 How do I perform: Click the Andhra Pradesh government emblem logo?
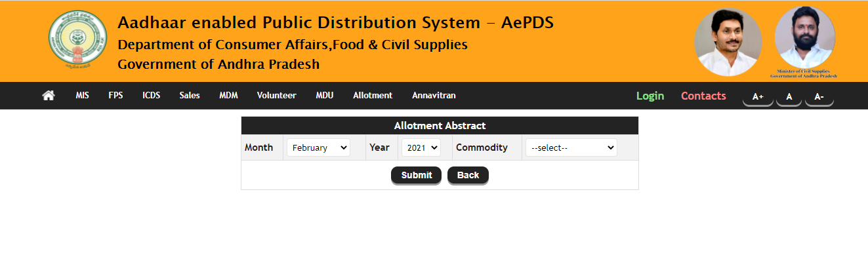[78, 40]
